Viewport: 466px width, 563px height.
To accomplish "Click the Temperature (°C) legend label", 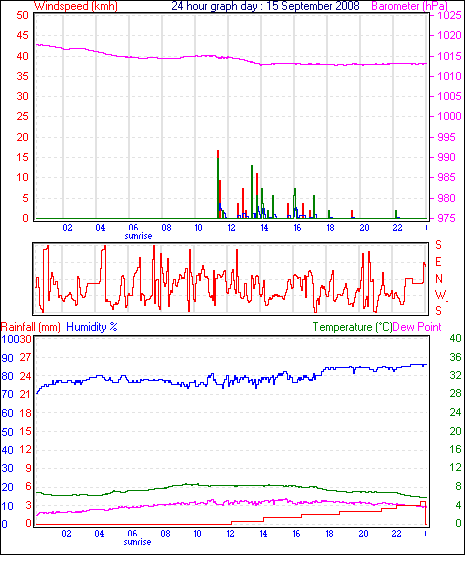I will [352, 327].
